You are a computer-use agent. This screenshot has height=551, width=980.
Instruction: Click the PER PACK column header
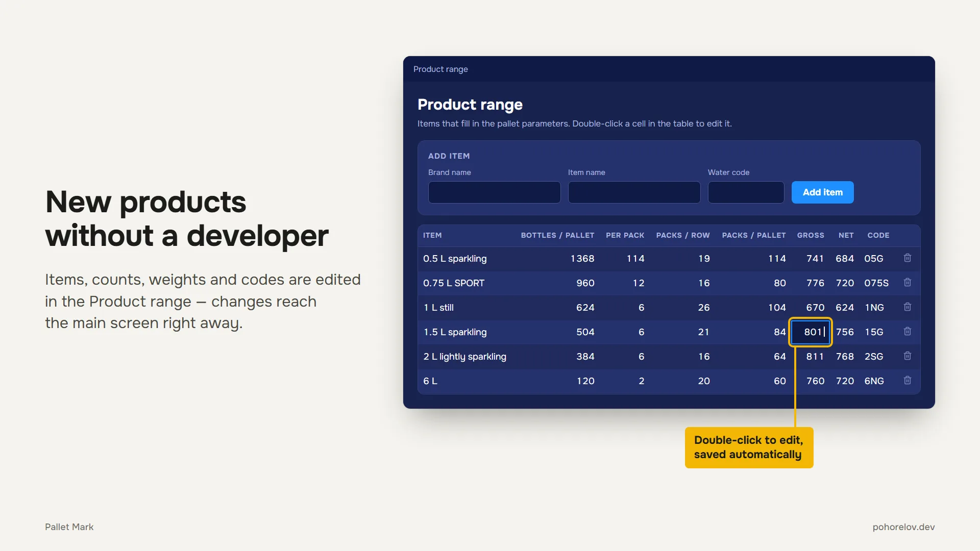pos(625,235)
